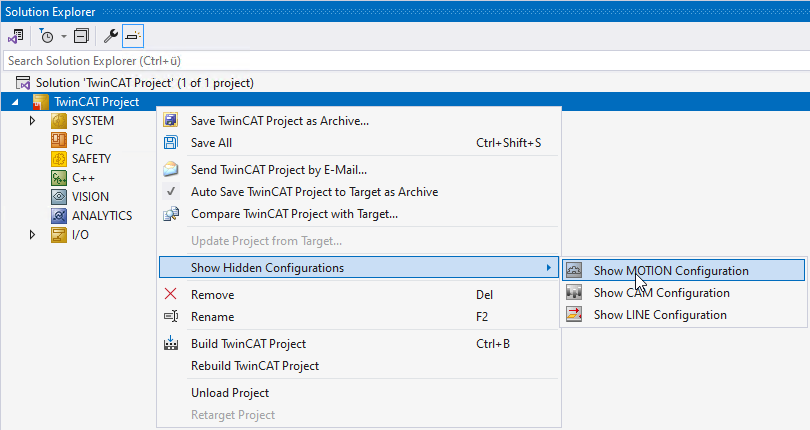The image size is (810, 430).
Task: Choose Save TwinCAT Project as Archive
Action: pyautogui.click(x=359, y=121)
